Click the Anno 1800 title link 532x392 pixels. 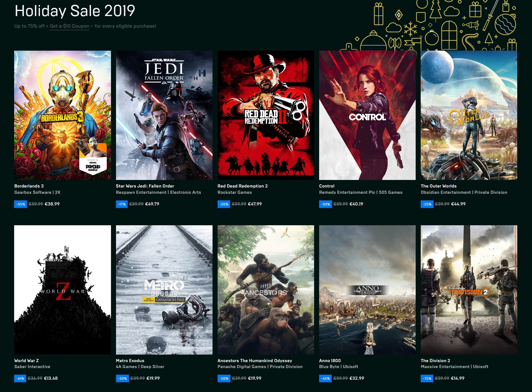coord(330,361)
